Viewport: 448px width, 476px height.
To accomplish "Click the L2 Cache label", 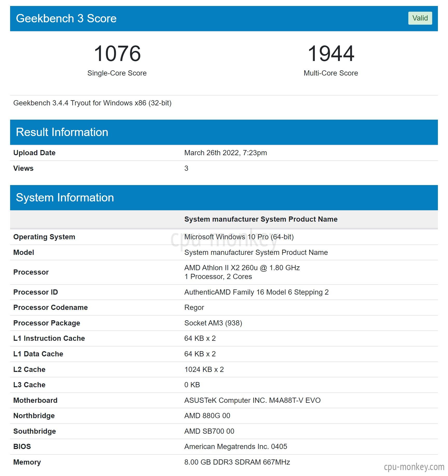I will click(x=29, y=369).
